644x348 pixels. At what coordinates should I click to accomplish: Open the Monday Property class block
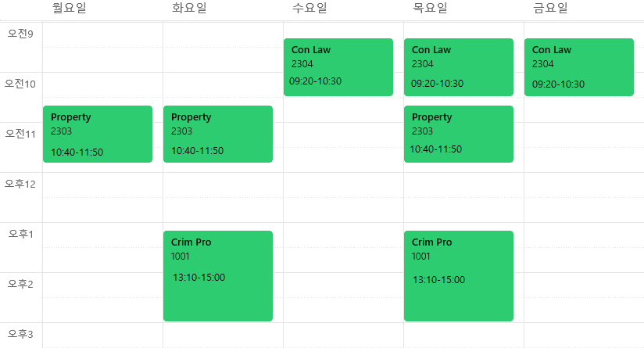98,134
